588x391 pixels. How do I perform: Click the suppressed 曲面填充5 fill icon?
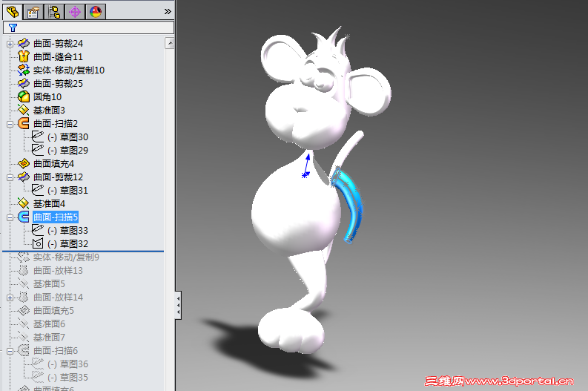tap(23, 310)
